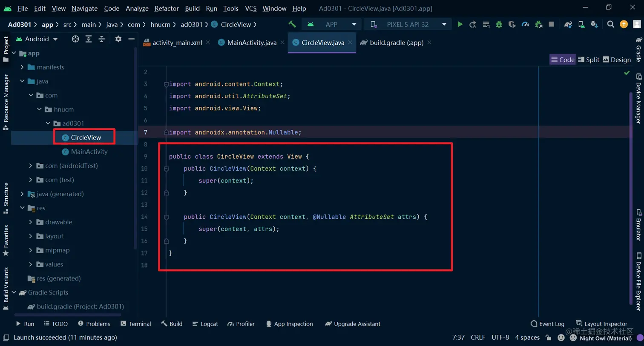Click the SDK Manager toolbar icon
Viewport: 644px width, 346px height.
[x=594, y=24]
